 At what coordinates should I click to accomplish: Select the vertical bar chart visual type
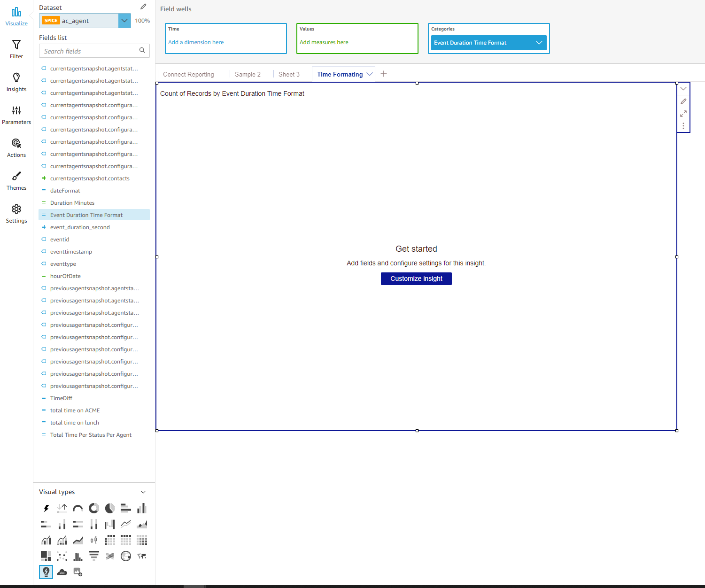pyautogui.click(x=142, y=508)
